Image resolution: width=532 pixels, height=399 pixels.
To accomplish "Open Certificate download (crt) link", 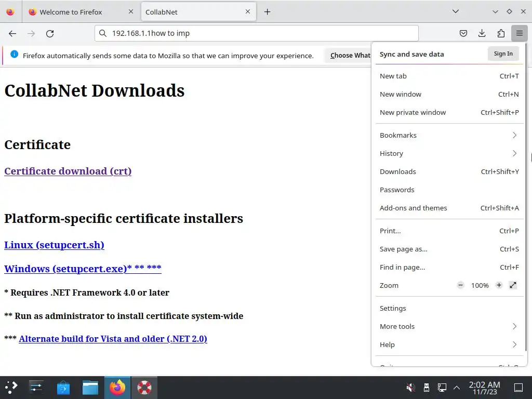I will (x=68, y=171).
